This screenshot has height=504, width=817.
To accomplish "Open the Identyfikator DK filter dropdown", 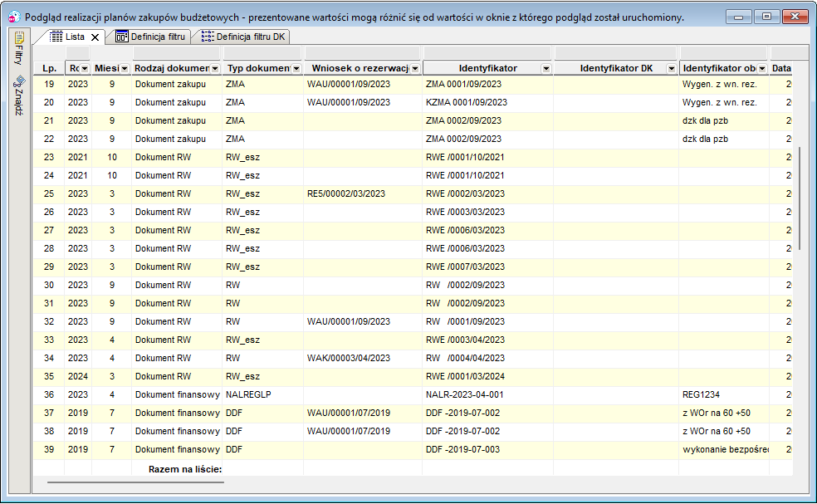I will [672, 69].
